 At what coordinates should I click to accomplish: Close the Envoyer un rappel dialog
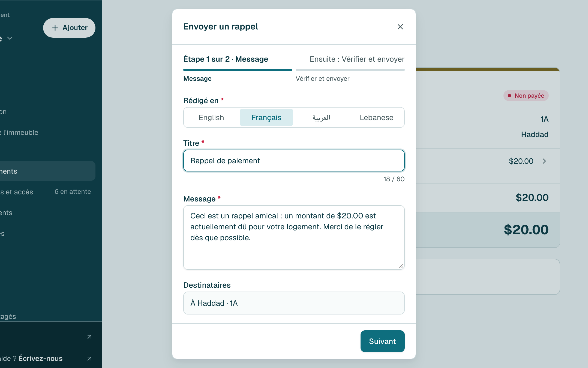coord(400,27)
